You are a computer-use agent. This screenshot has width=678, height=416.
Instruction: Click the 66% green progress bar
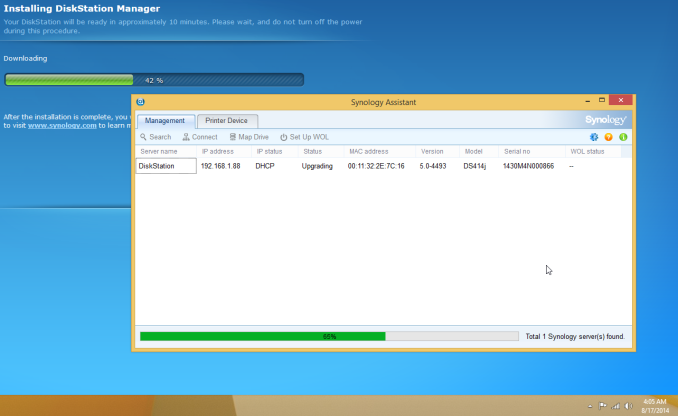[329, 336]
